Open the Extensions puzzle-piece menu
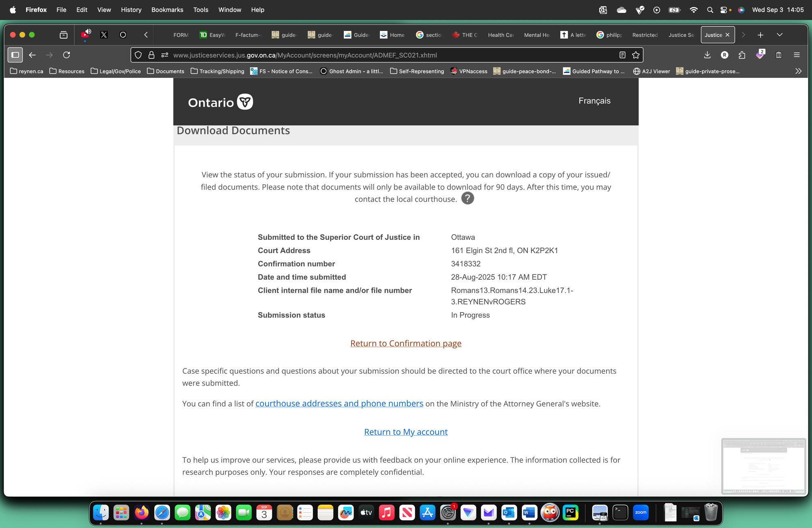 click(x=742, y=55)
